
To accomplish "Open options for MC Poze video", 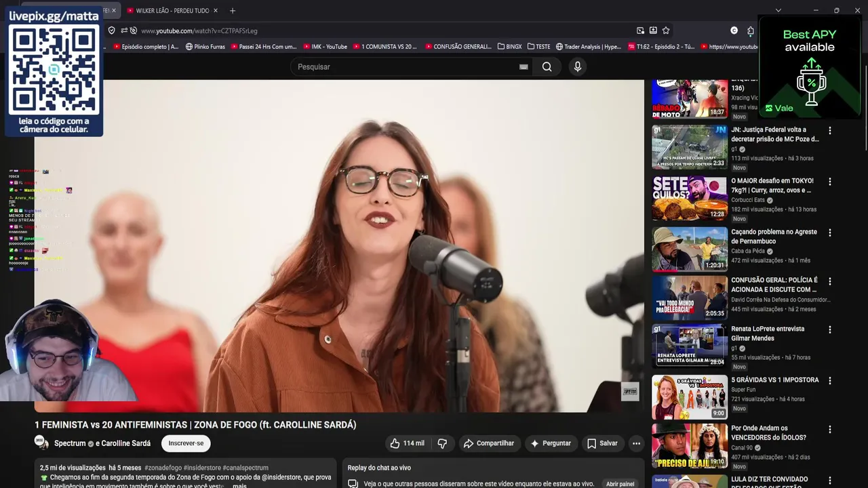I will [x=829, y=131].
